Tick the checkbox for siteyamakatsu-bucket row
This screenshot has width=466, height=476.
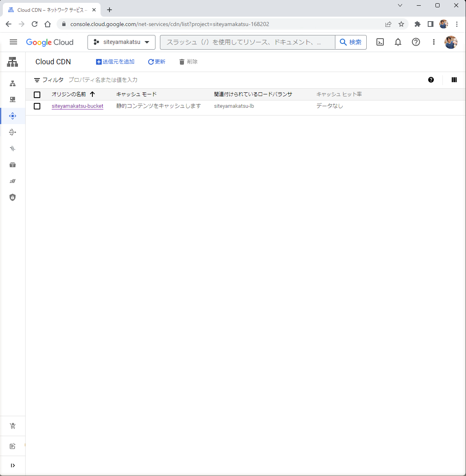37,106
